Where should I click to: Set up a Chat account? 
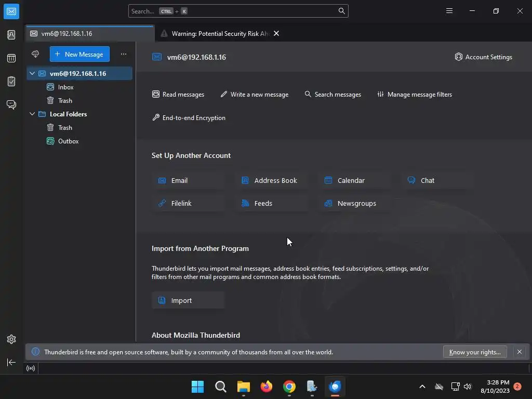tap(437, 180)
